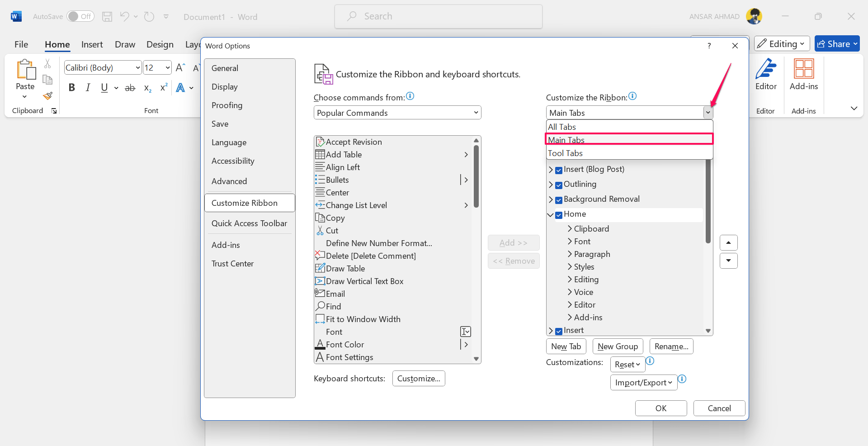Click the Save disk icon in title bar

click(107, 17)
